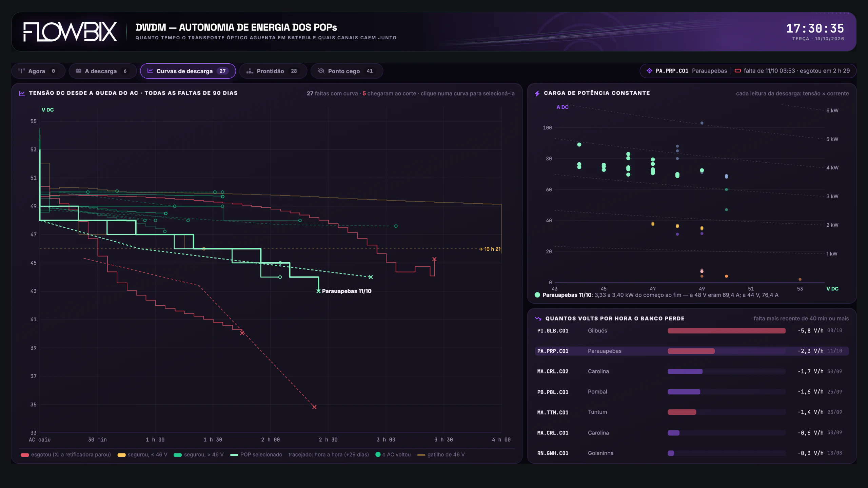Screen dimensions: 868x488
Task: Click 'falta de 11/10 03:53 · esgotou em 2 h 29'
Action: point(796,71)
